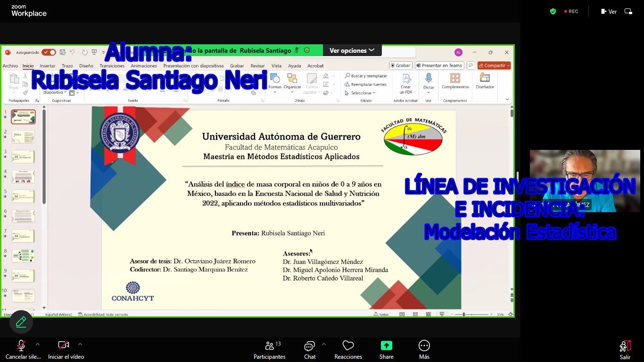Unmute the microphone in Zoom

click(21, 346)
